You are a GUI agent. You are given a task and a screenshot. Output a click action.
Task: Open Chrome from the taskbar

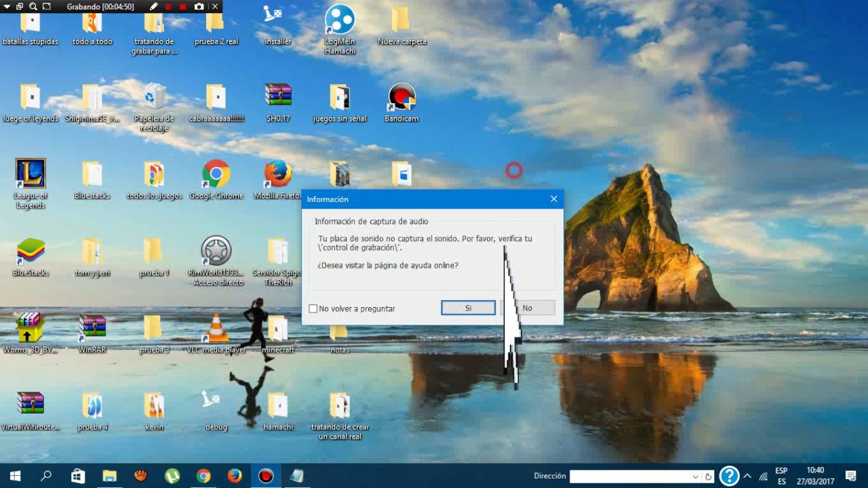203,476
